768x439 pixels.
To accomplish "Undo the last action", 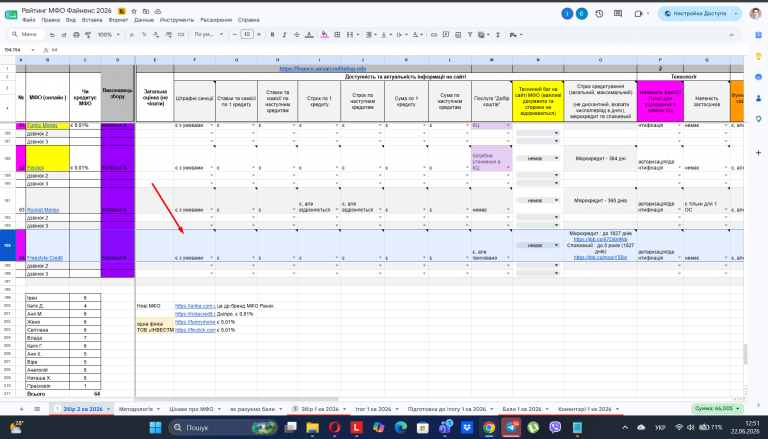I will coord(53,35).
